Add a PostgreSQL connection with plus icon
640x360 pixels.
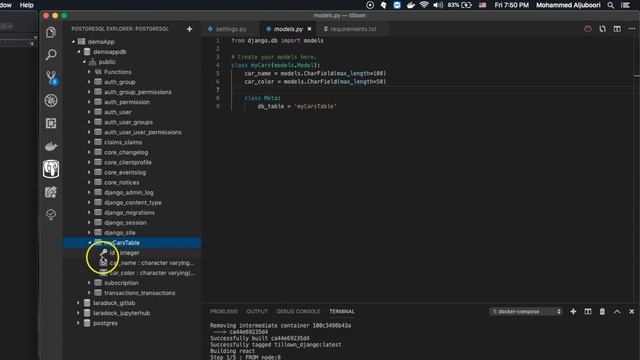tap(189, 29)
